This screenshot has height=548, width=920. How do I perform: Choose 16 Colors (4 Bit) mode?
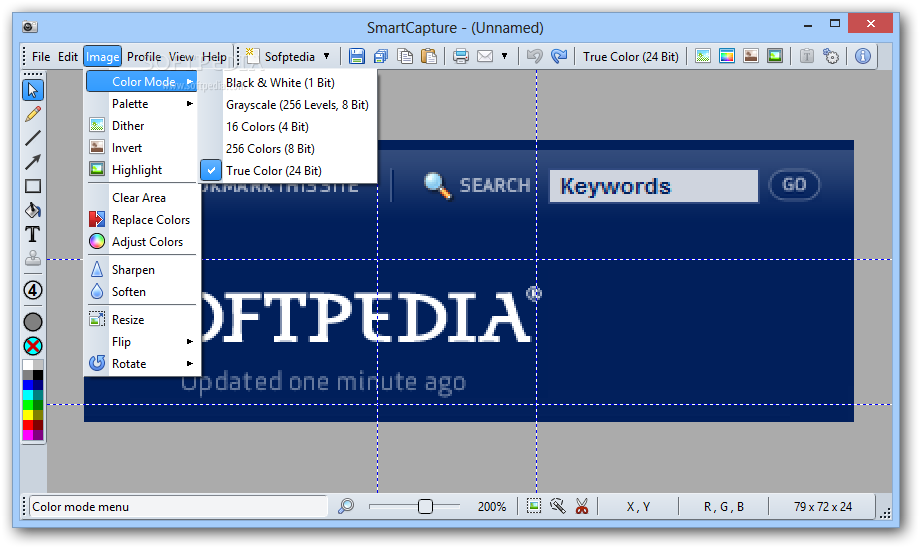(289, 127)
